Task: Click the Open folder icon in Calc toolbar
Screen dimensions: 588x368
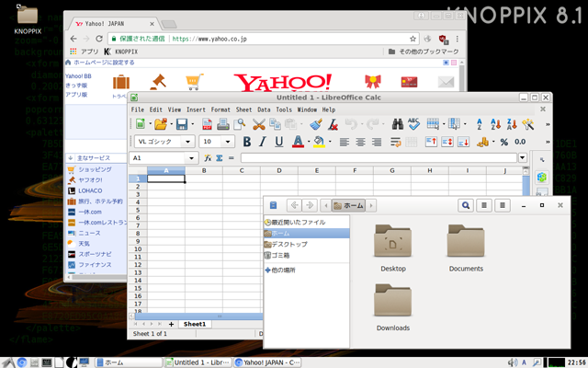Action: point(161,124)
